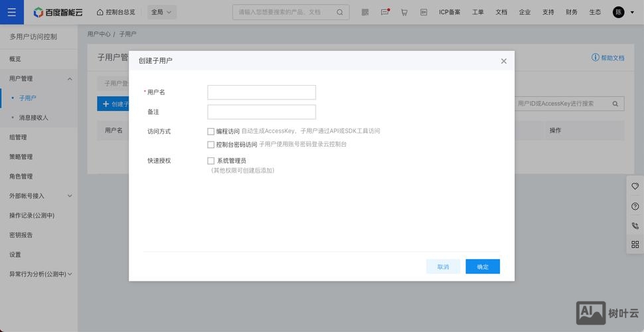This screenshot has width=644, height=332.
Task: Switch language with the En icon
Action: pos(424,13)
